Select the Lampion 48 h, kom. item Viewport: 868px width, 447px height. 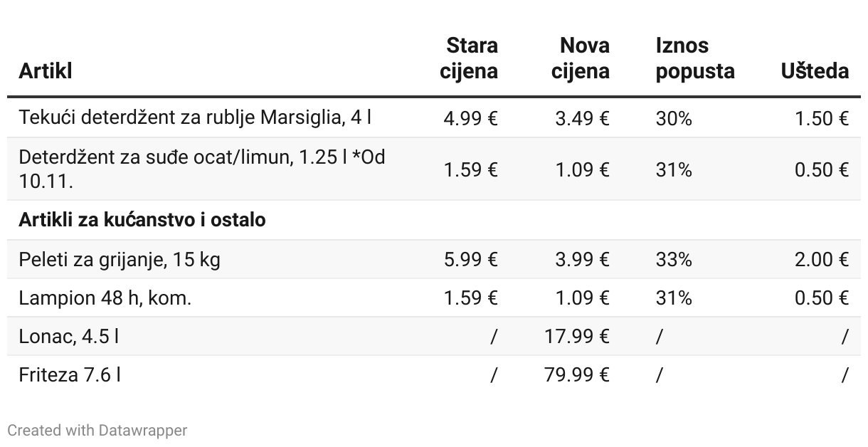[105, 298]
